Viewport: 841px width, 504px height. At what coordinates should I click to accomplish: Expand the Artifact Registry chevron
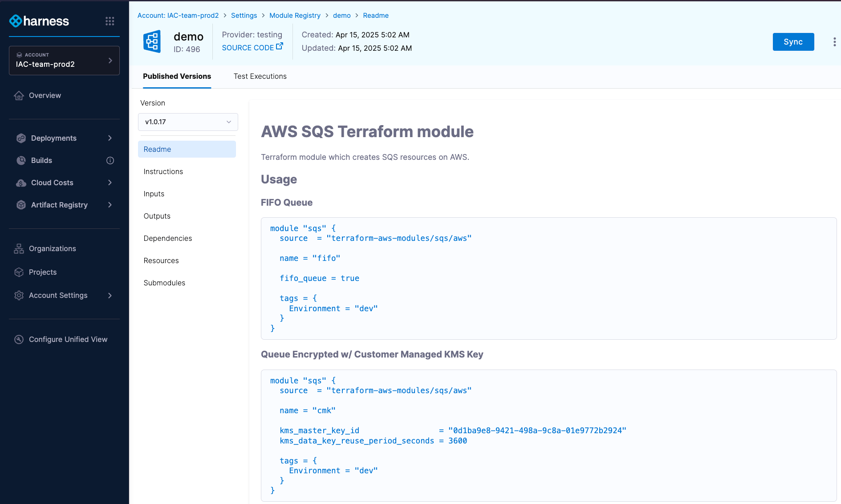click(x=110, y=205)
